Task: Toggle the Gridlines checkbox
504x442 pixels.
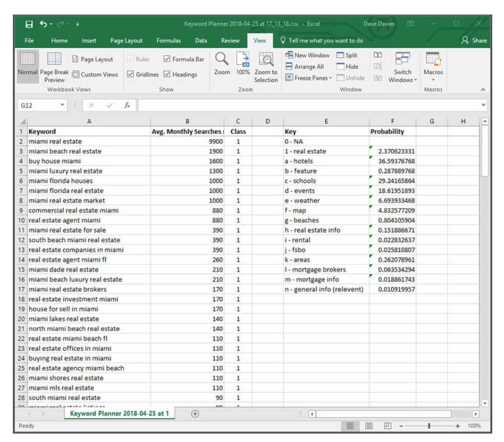Action: [x=130, y=74]
